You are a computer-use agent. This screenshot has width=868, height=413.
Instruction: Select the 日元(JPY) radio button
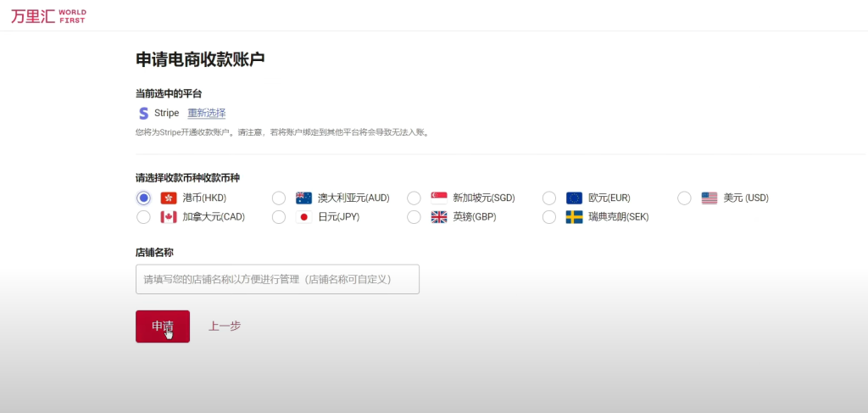click(x=279, y=217)
